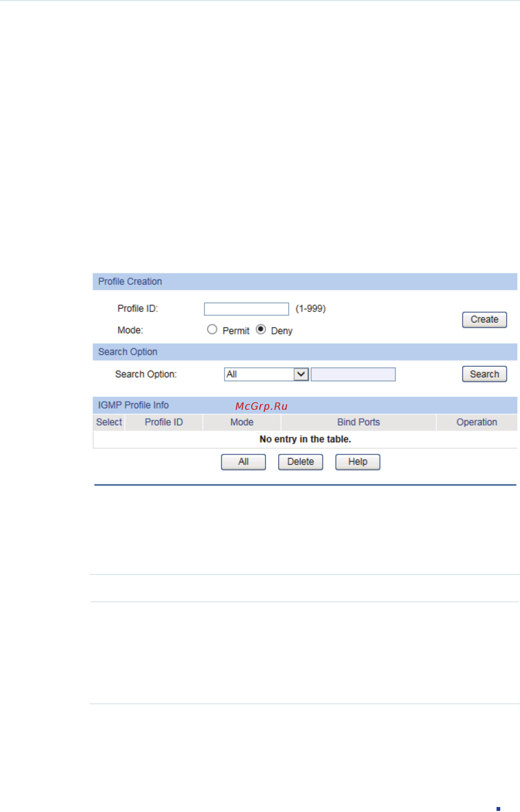Click the 'Search Option:' field label
Screen dimensions: 520x812
pyautogui.click(x=146, y=375)
